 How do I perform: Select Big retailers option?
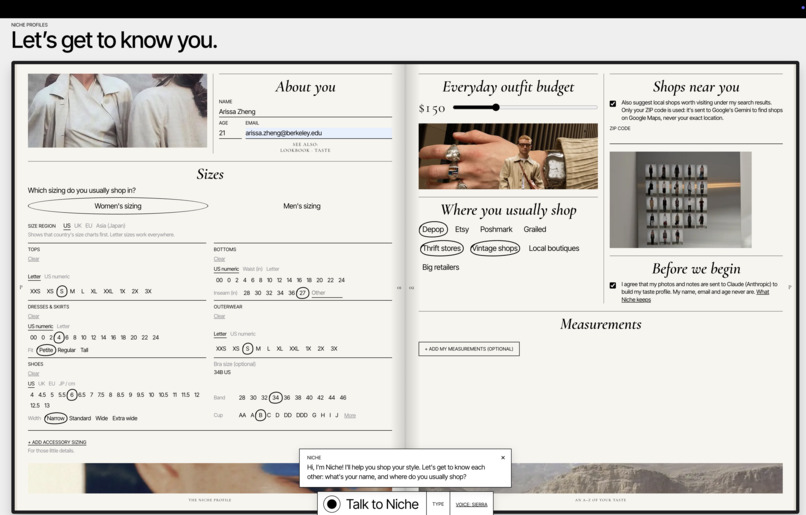point(441,267)
